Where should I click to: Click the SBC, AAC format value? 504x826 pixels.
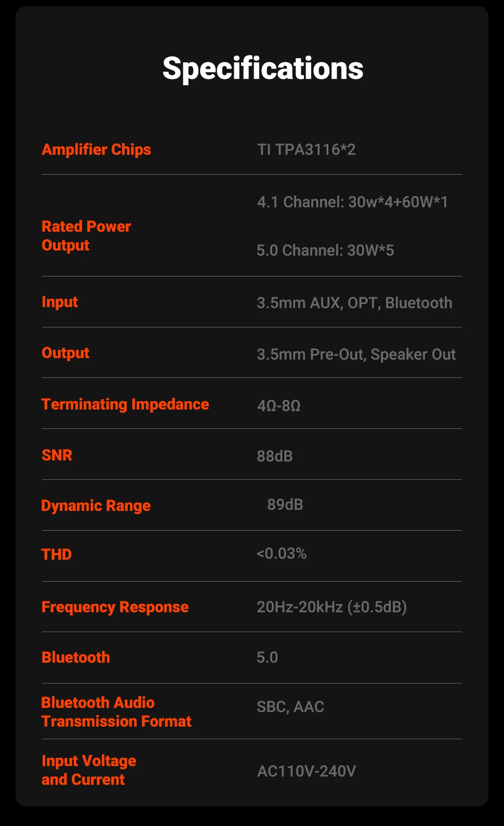pos(290,707)
